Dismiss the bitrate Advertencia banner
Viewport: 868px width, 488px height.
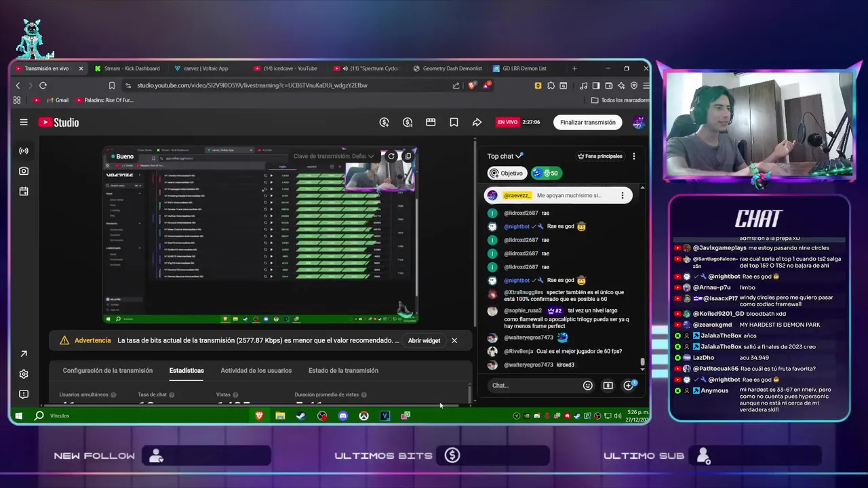click(x=454, y=340)
